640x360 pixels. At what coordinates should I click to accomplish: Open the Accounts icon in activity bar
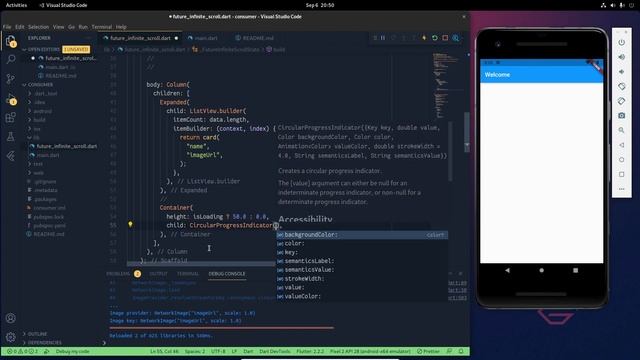tap(11, 318)
